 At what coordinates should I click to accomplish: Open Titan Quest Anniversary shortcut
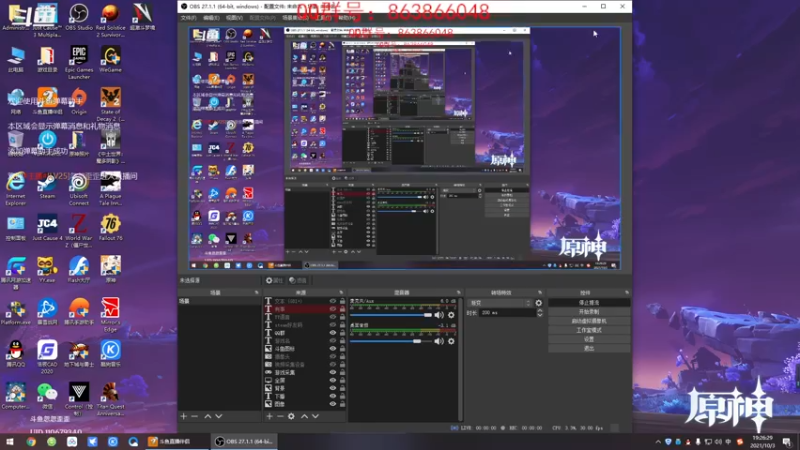coord(110,399)
